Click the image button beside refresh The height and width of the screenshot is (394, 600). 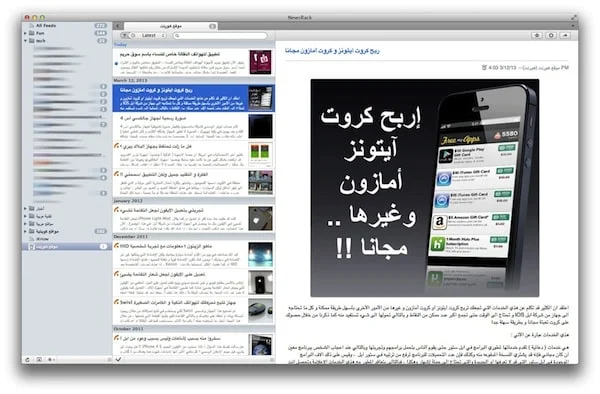[x=39, y=360]
